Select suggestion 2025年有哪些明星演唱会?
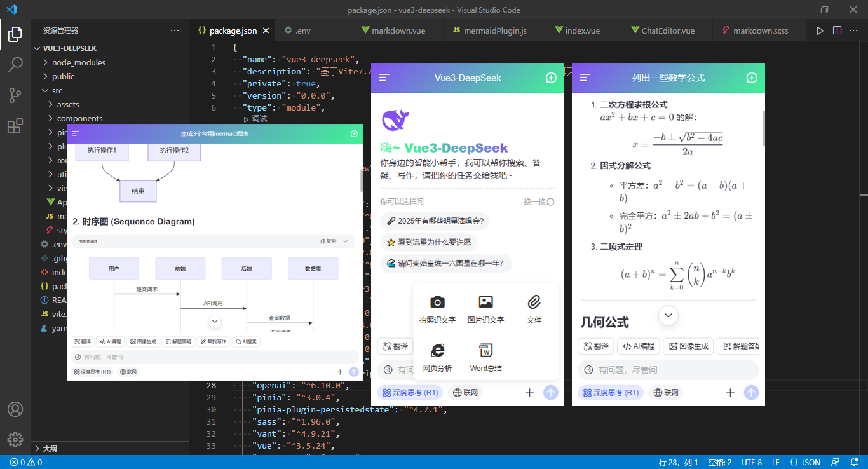 [435, 221]
